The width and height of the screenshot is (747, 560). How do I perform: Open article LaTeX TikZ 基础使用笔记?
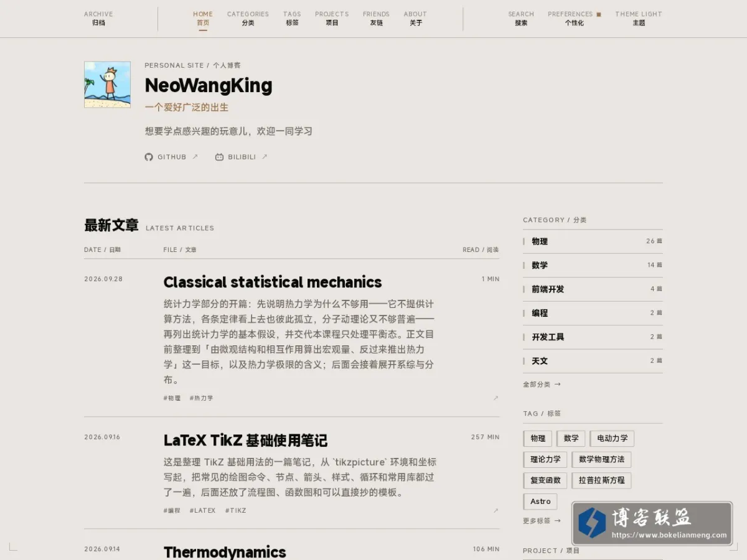coord(245,441)
